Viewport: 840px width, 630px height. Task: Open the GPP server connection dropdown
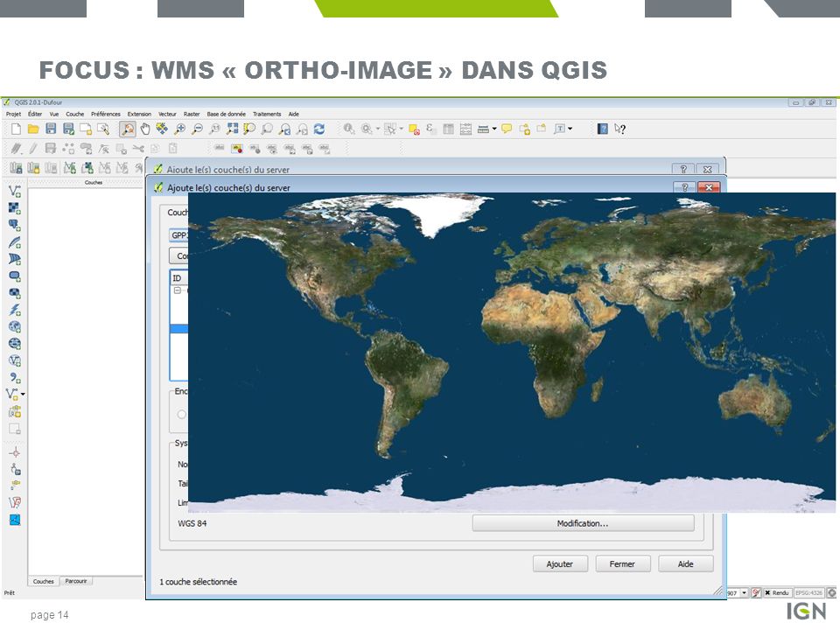[x=178, y=234]
